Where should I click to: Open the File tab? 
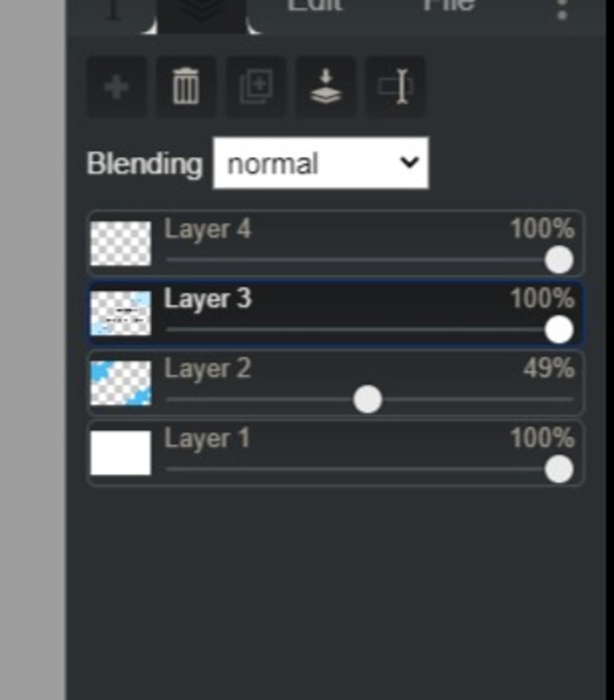point(449,7)
